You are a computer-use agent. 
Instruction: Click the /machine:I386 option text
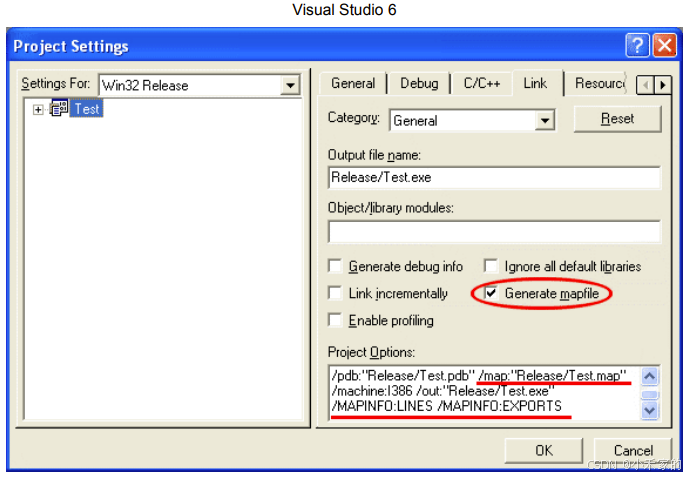pyautogui.click(x=372, y=391)
